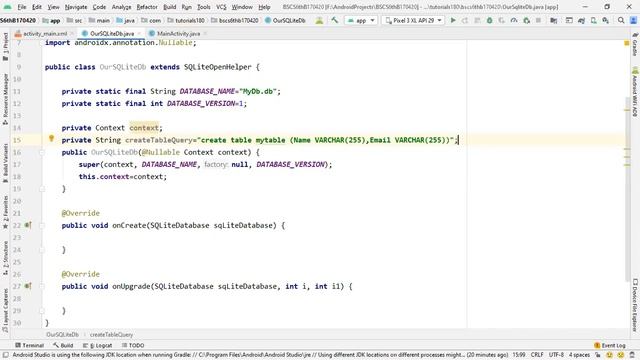Click the override gutter icon on line 22
This screenshot has height=360, width=640.
coord(28,225)
